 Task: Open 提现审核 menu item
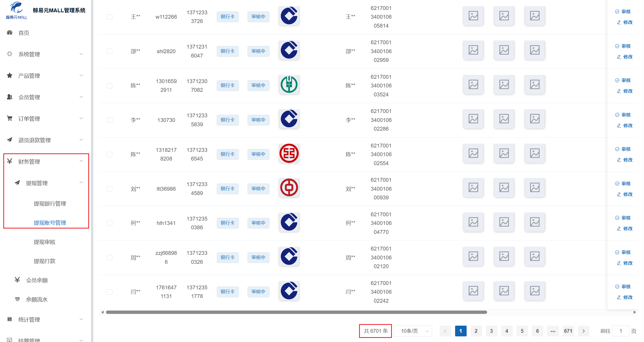45,242
